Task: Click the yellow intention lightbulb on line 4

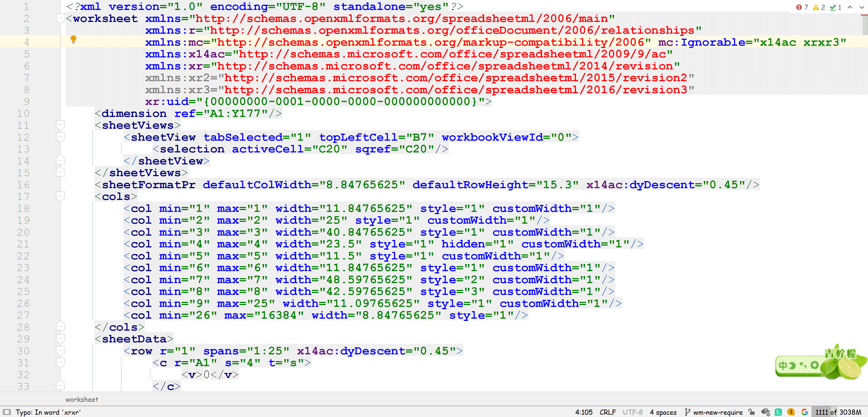Action: tap(73, 39)
